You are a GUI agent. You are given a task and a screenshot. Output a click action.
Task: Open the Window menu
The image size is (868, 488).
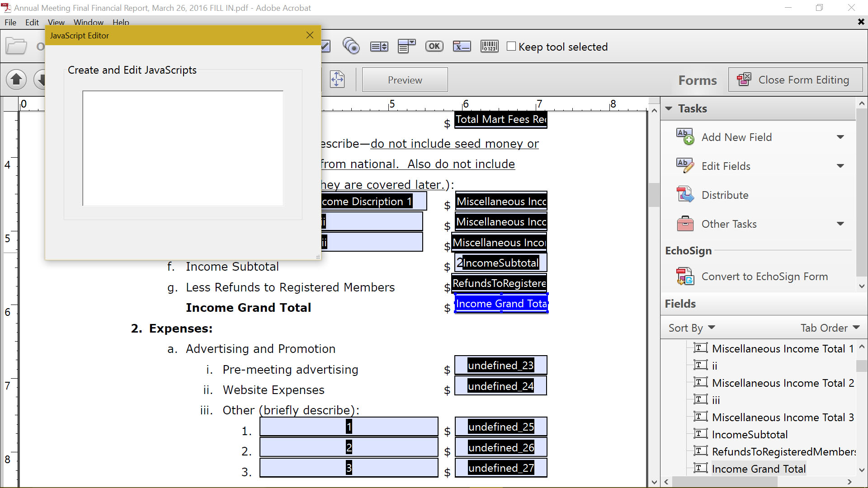click(x=89, y=22)
